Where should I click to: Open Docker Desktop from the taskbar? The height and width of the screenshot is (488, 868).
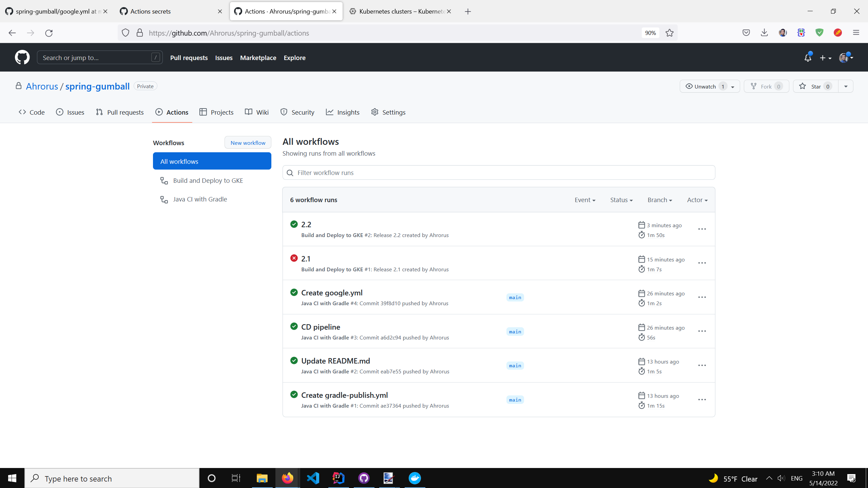point(414,478)
